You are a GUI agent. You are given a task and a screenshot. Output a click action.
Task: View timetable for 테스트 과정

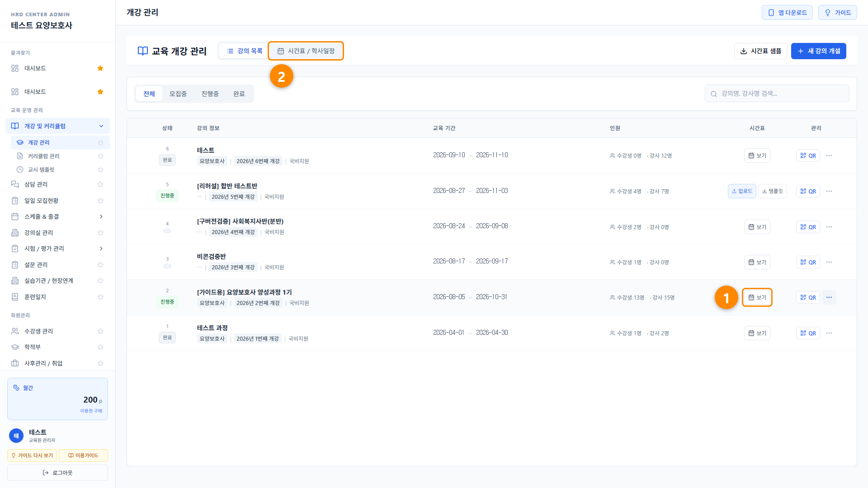tap(757, 333)
